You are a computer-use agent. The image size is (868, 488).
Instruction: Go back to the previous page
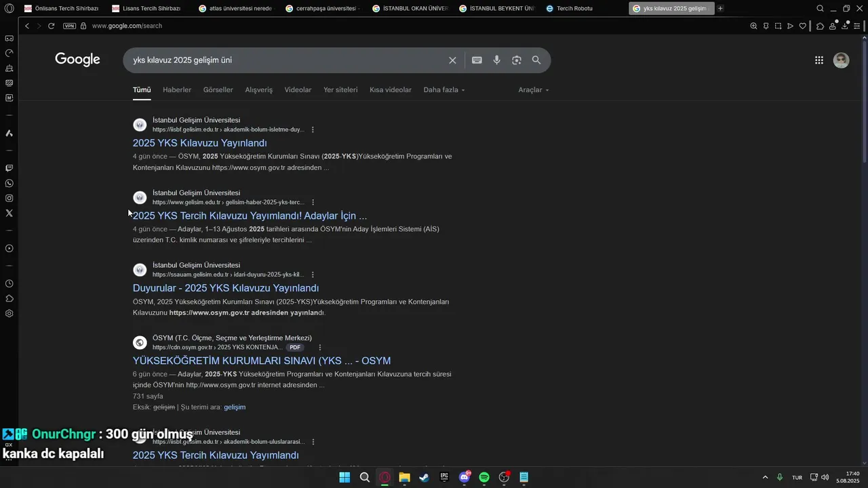tap(27, 26)
